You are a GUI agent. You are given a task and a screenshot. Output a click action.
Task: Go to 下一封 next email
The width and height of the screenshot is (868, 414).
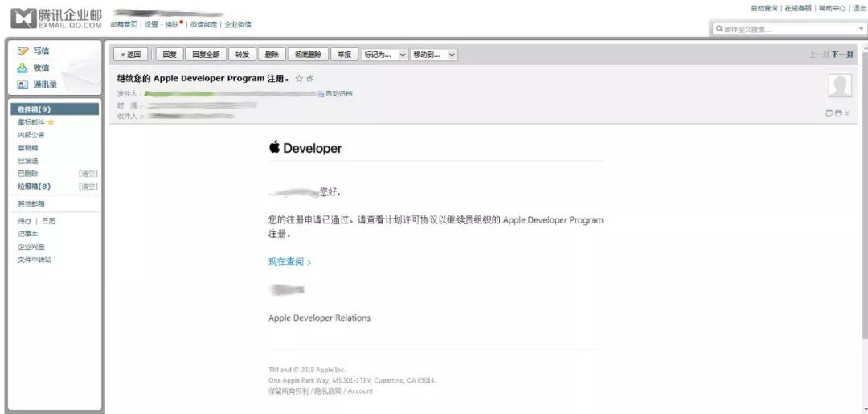[842, 55]
